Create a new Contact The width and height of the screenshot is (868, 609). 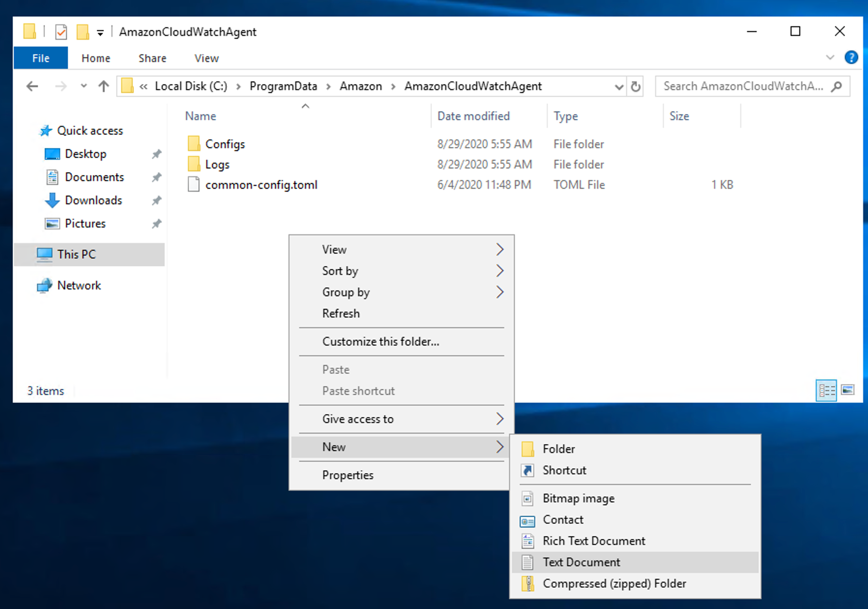click(x=635, y=519)
